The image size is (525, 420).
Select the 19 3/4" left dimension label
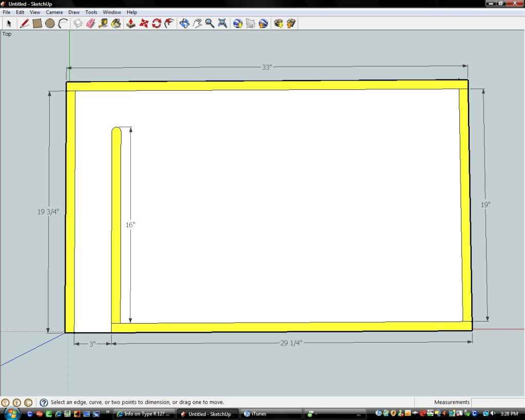tap(48, 212)
